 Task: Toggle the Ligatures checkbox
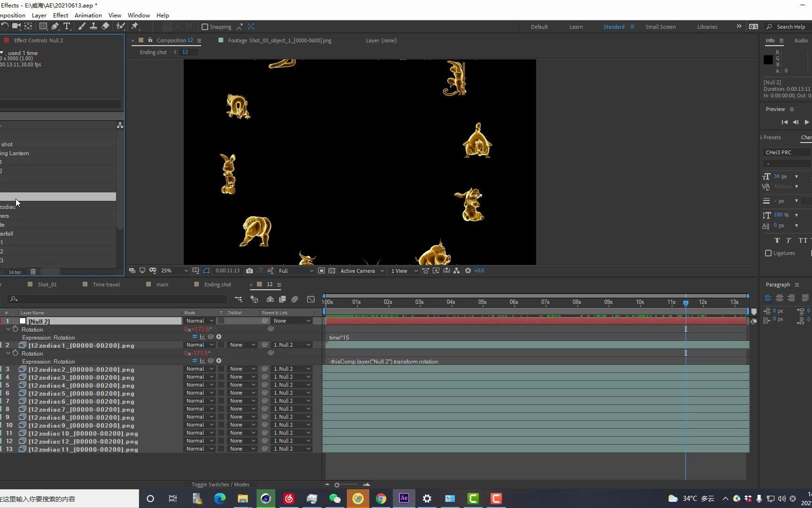(x=768, y=253)
